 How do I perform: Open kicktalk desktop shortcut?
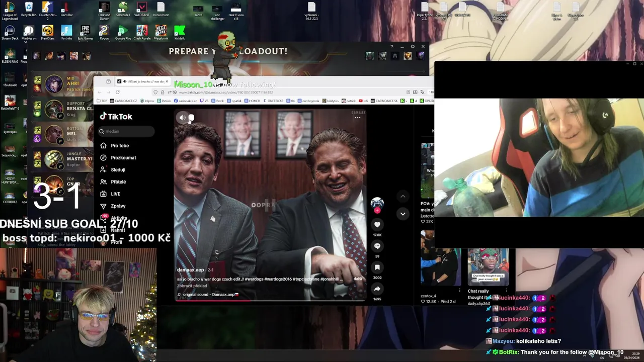point(180,33)
